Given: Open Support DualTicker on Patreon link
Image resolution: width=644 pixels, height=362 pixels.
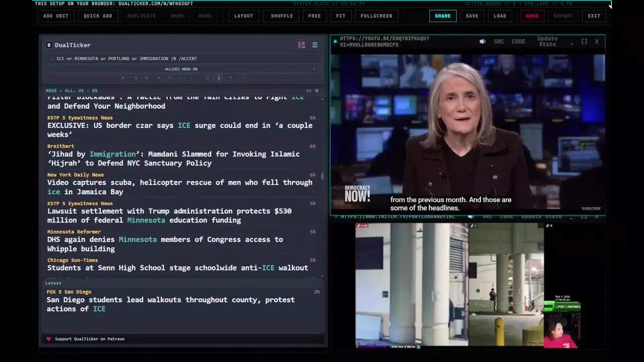Looking at the screenshot, I should [x=90, y=339].
